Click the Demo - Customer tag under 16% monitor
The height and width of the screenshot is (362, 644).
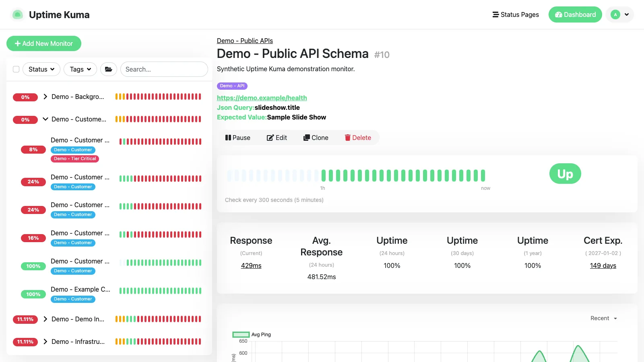tap(73, 243)
